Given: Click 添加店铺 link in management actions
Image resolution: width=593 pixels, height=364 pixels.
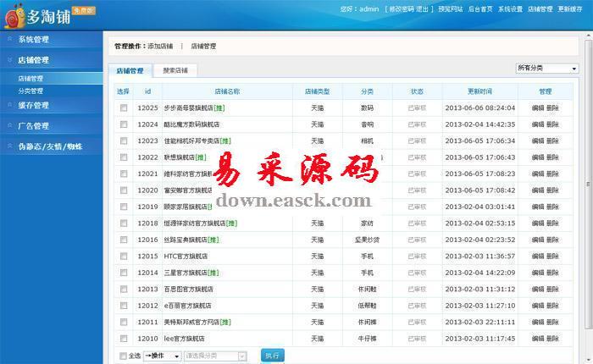Looking at the screenshot, I should [x=160, y=46].
